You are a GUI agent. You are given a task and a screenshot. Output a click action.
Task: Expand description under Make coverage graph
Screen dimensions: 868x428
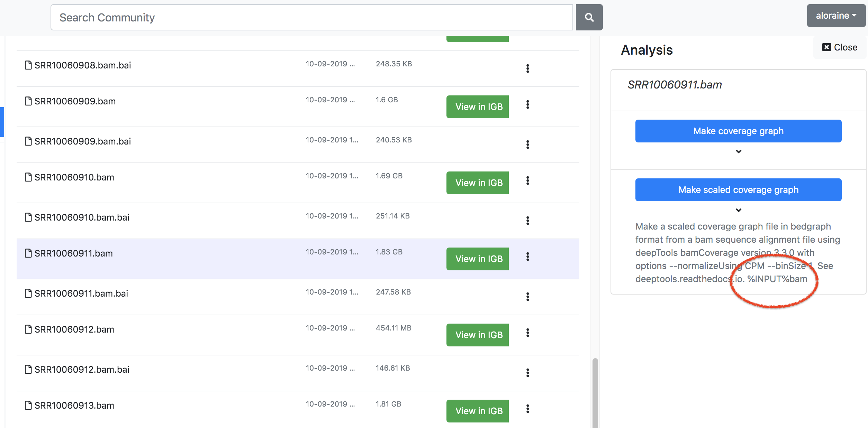pos(738,151)
